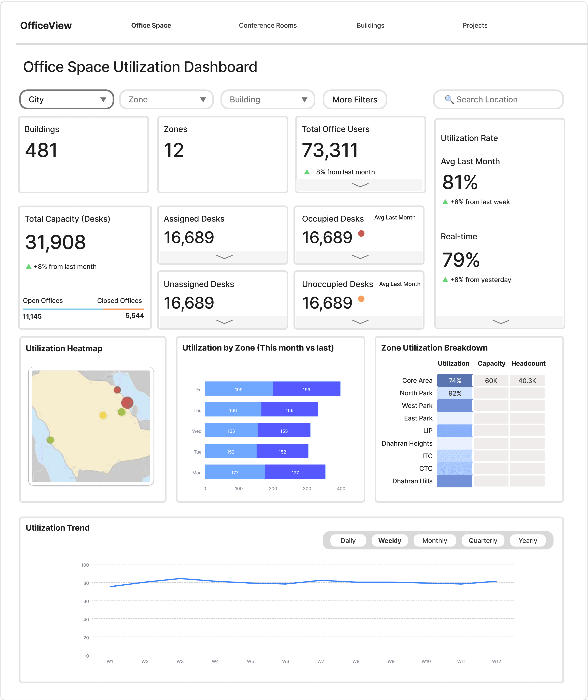Open the City dropdown
The image size is (588, 700).
click(67, 99)
